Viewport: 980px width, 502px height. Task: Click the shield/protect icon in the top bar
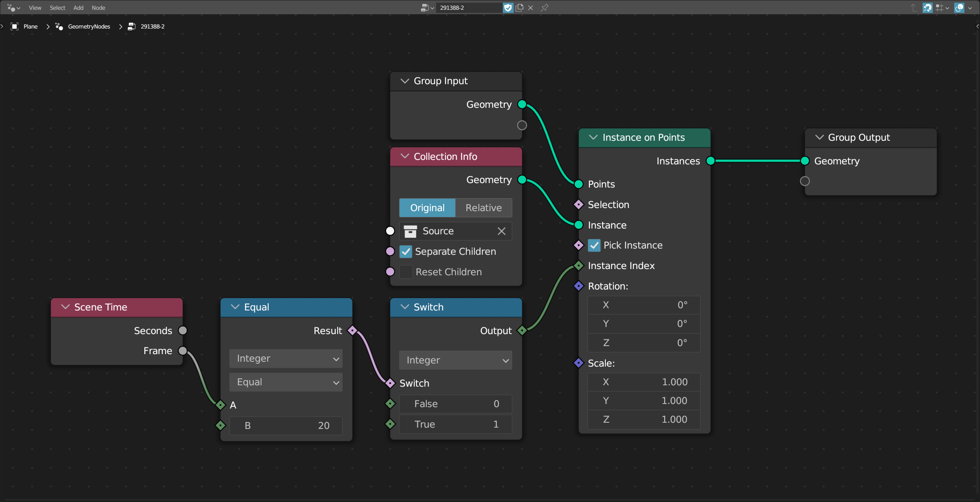(x=507, y=7)
